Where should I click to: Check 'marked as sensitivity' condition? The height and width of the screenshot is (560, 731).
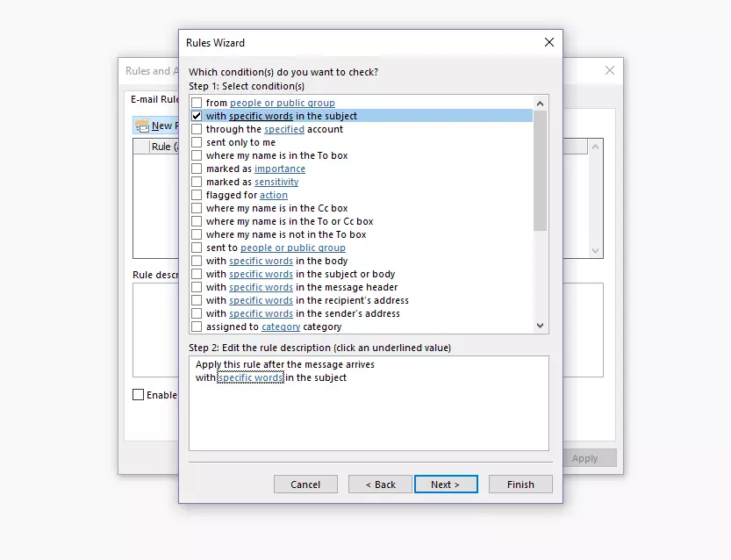[197, 182]
